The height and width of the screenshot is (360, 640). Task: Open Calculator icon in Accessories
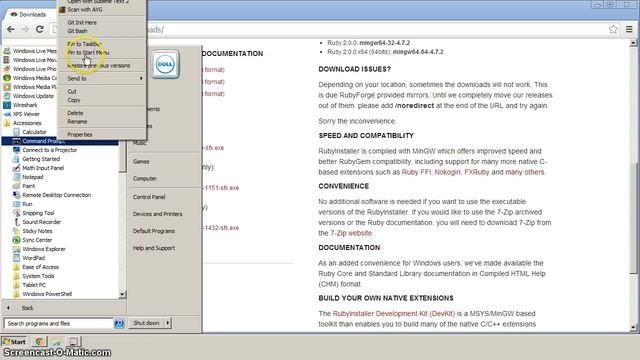[16, 132]
